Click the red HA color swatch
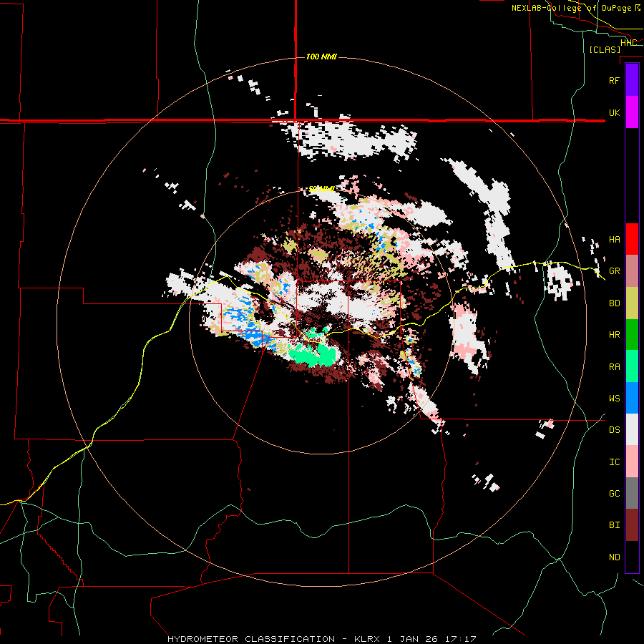This screenshot has height=644, width=644. 632,239
